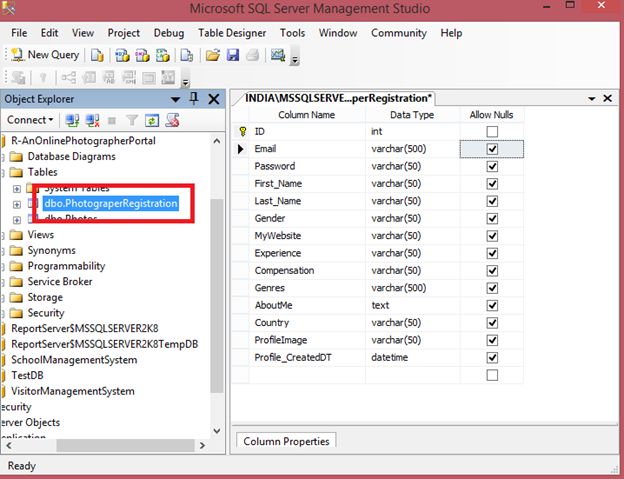Image resolution: width=624 pixels, height=479 pixels.
Task: Open the Tools menu
Action: pyautogui.click(x=292, y=33)
